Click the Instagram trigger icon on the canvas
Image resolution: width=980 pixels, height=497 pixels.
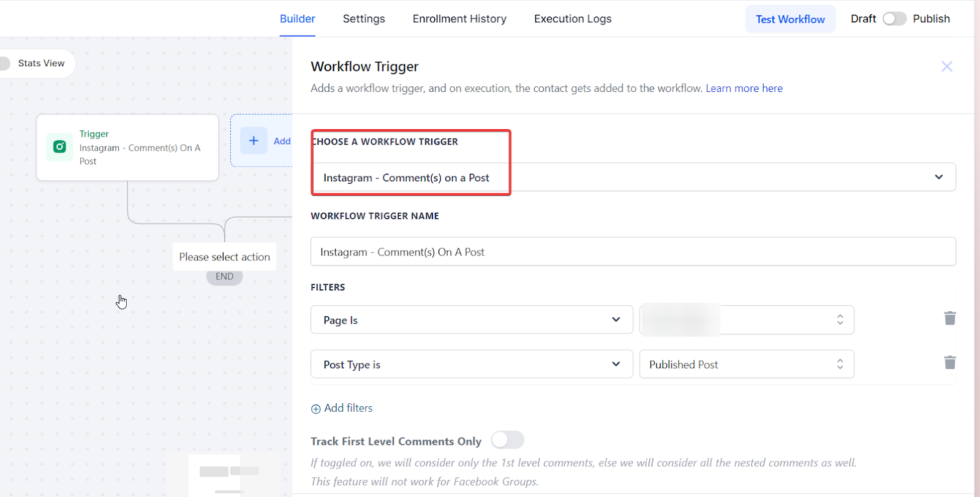(x=59, y=147)
